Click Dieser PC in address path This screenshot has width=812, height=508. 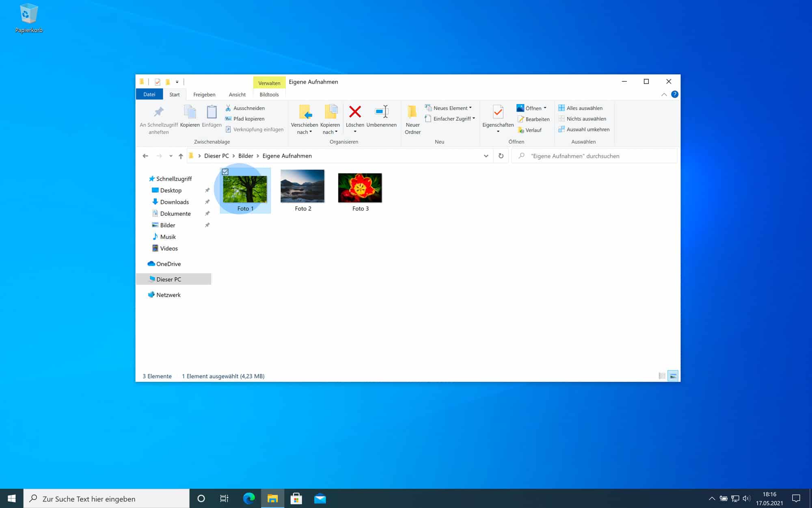pyautogui.click(x=216, y=156)
